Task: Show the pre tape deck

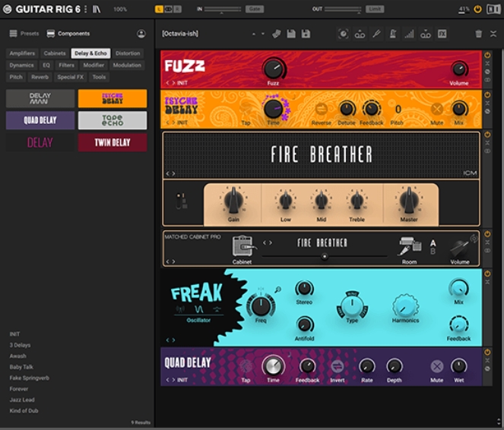Action: click(x=360, y=34)
